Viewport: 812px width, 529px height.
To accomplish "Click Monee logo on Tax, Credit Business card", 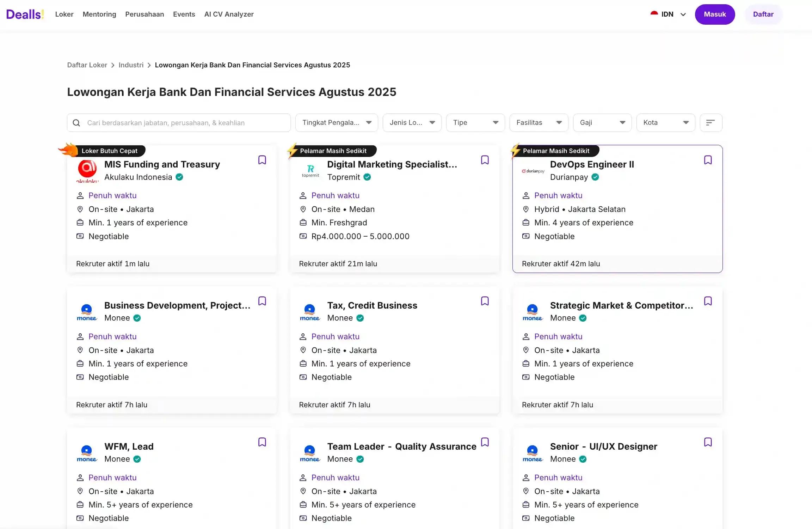I will 310,312.
